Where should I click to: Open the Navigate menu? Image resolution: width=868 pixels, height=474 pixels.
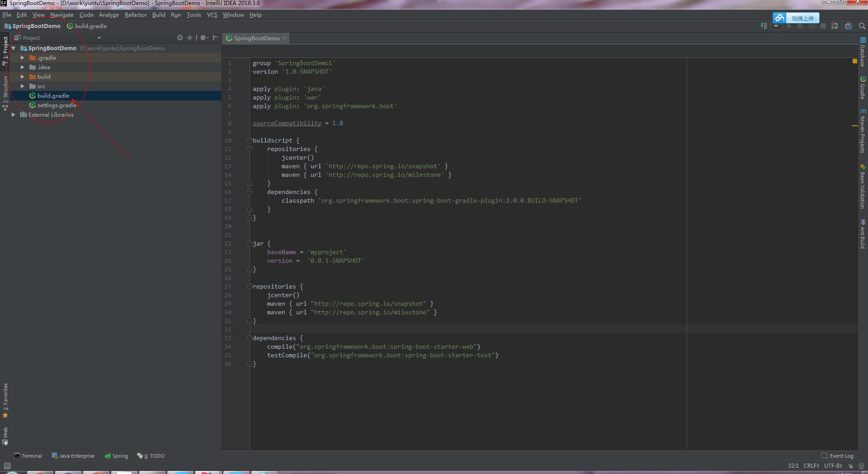click(x=62, y=15)
